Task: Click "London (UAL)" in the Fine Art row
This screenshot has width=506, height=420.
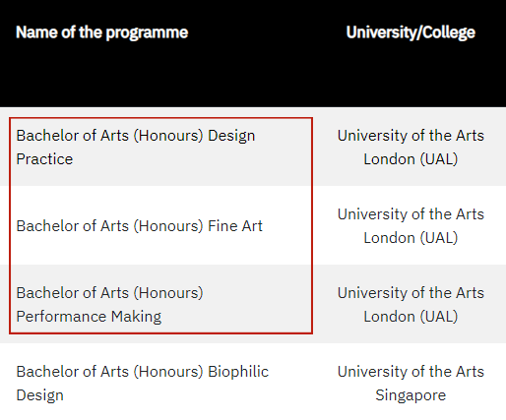Action: point(411,238)
